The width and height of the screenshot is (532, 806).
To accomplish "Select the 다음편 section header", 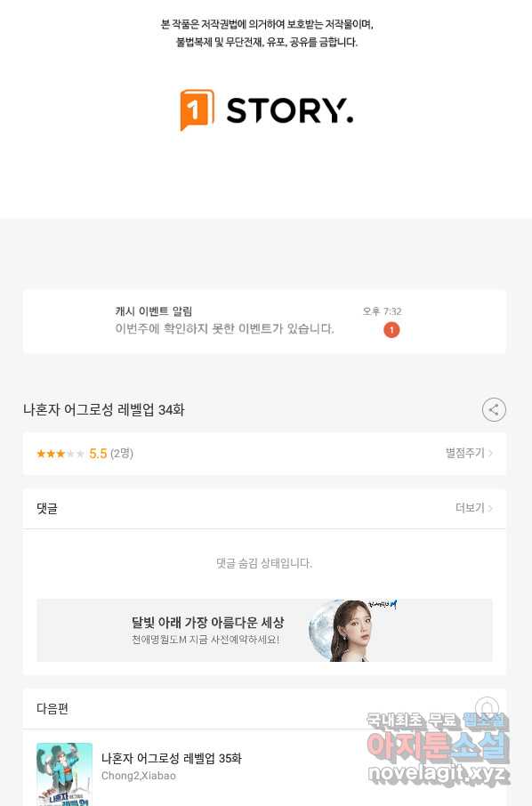I will coord(52,708).
